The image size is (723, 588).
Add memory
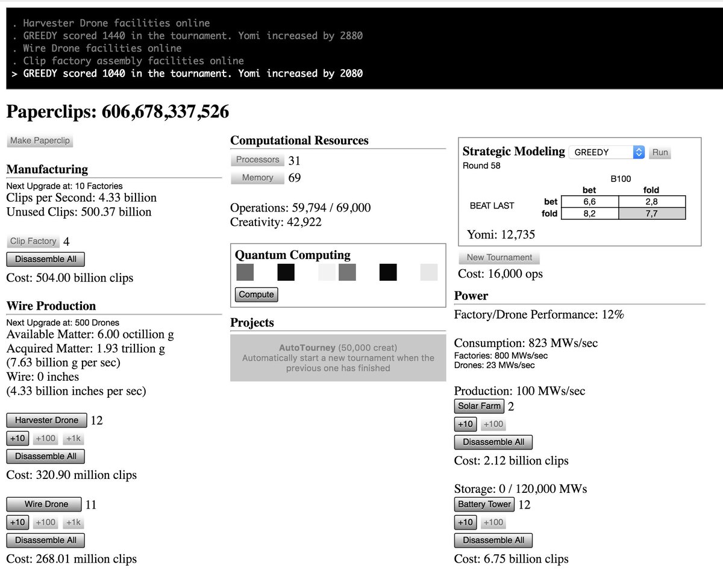click(257, 178)
